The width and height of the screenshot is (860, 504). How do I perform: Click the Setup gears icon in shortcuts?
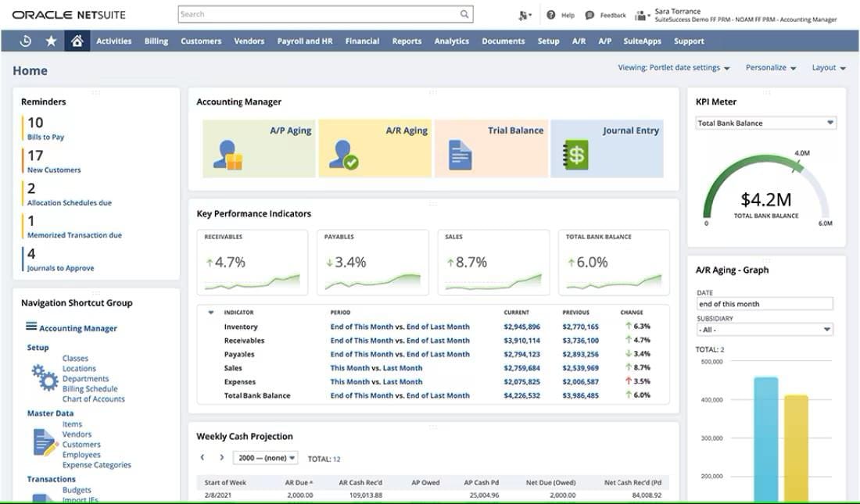(45, 378)
